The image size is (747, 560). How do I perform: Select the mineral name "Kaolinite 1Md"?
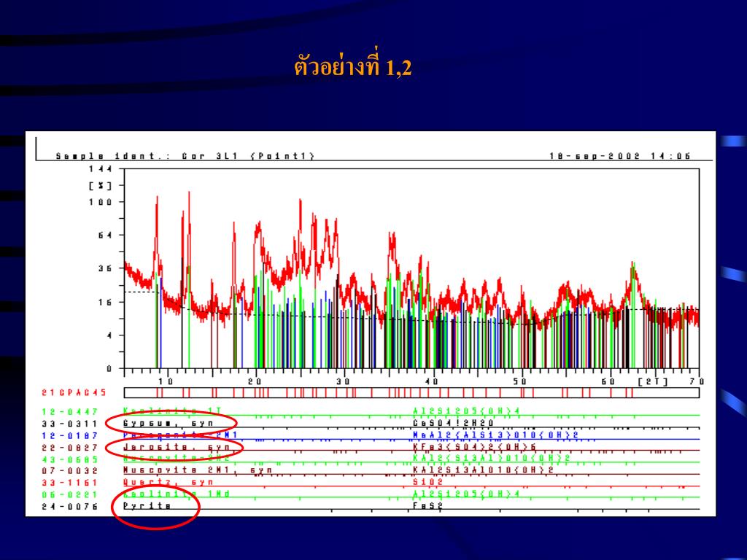177,494
